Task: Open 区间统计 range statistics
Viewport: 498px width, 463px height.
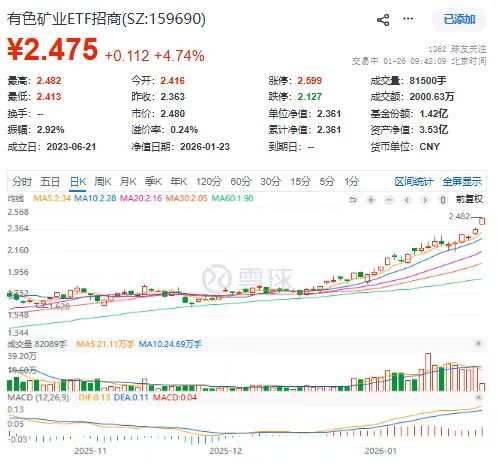Action: coord(414,182)
